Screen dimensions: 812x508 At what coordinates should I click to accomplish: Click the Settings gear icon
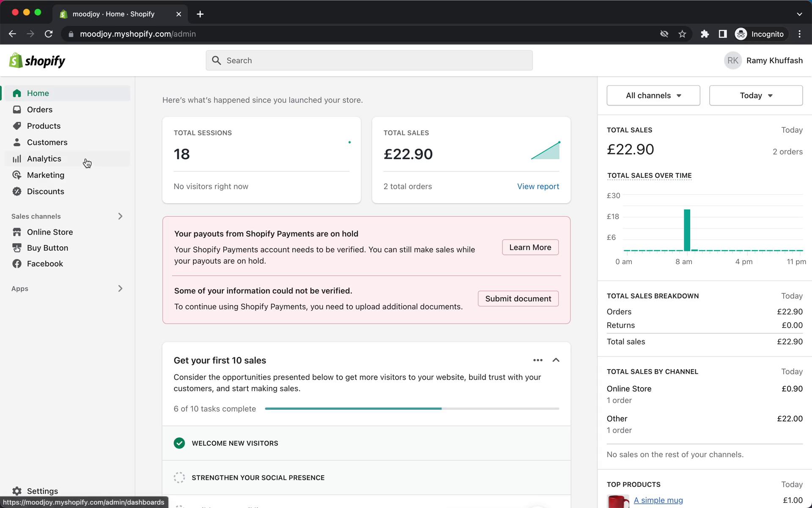pos(17,491)
